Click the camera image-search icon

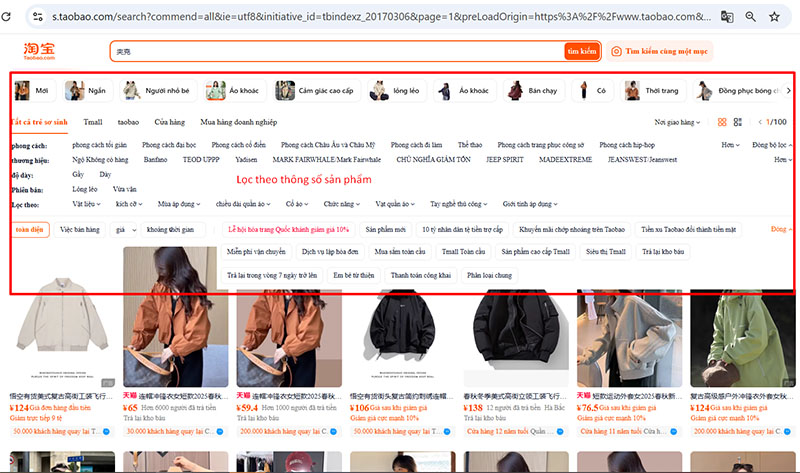pyautogui.click(x=617, y=51)
